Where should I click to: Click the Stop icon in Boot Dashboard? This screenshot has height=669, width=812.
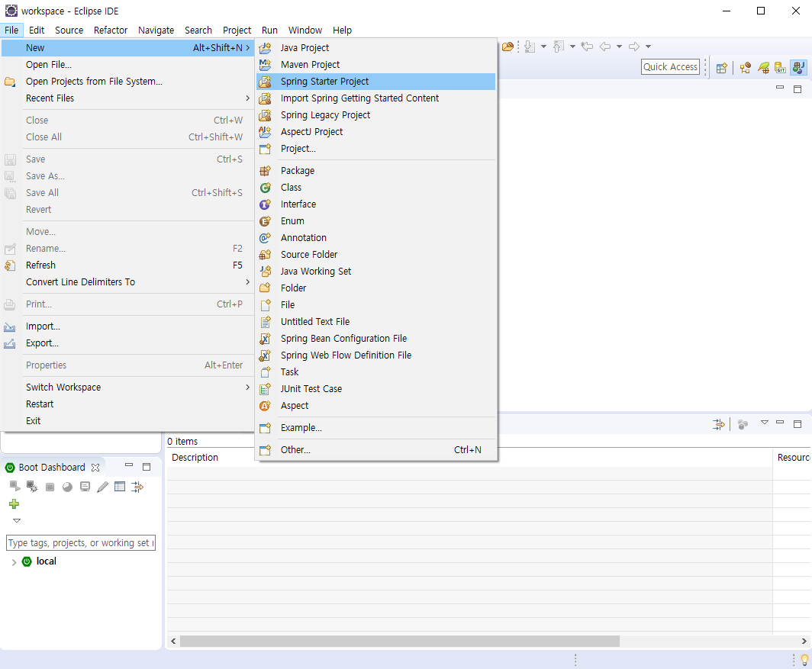pos(50,487)
